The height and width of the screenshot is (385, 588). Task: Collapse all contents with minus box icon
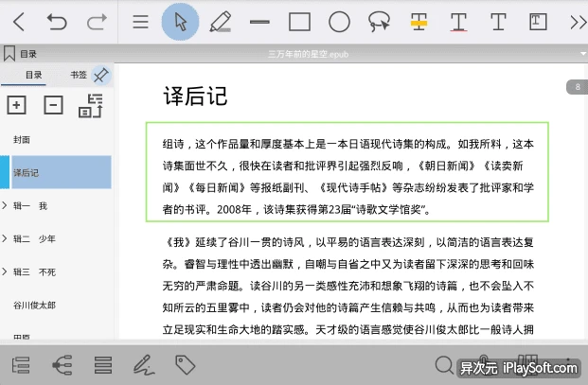53,105
